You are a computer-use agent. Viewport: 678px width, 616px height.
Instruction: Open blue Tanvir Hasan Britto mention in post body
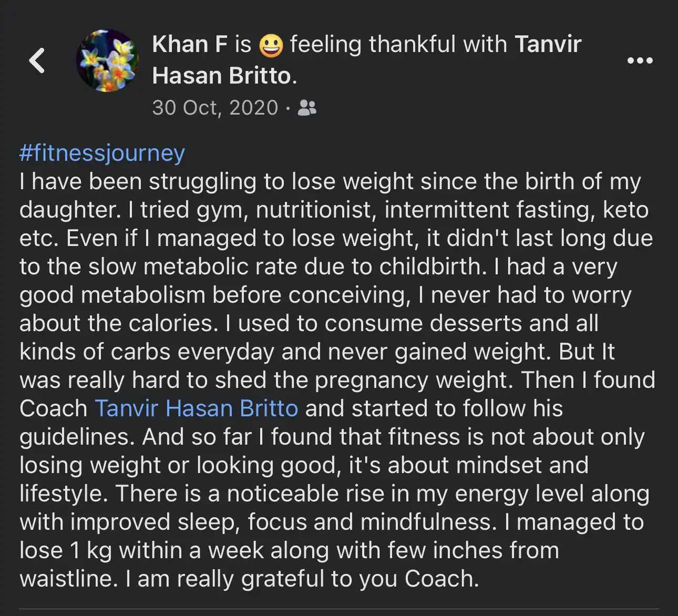coord(197,408)
